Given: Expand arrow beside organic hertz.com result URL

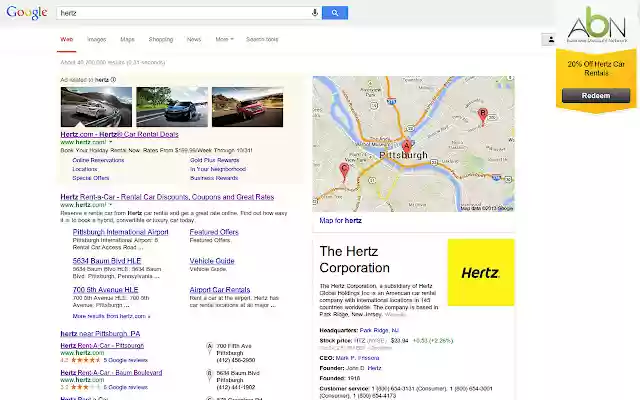Looking at the screenshot, I should point(111,205).
